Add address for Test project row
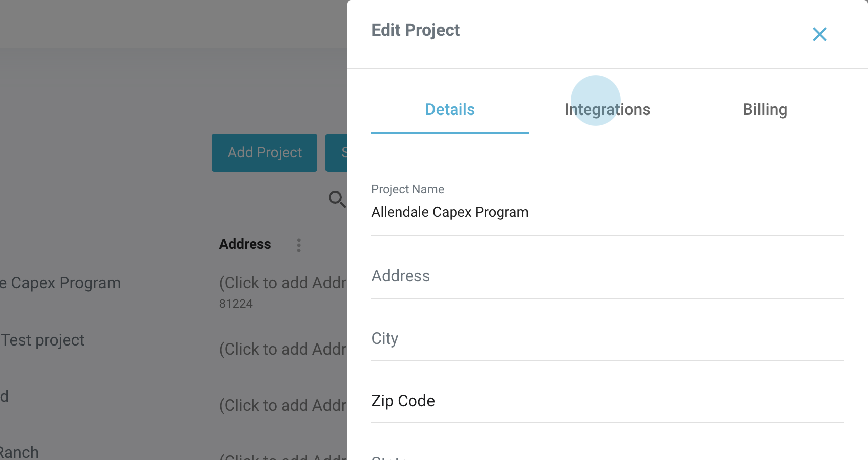This screenshot has width=868, height=460. (x=283, y=350)
